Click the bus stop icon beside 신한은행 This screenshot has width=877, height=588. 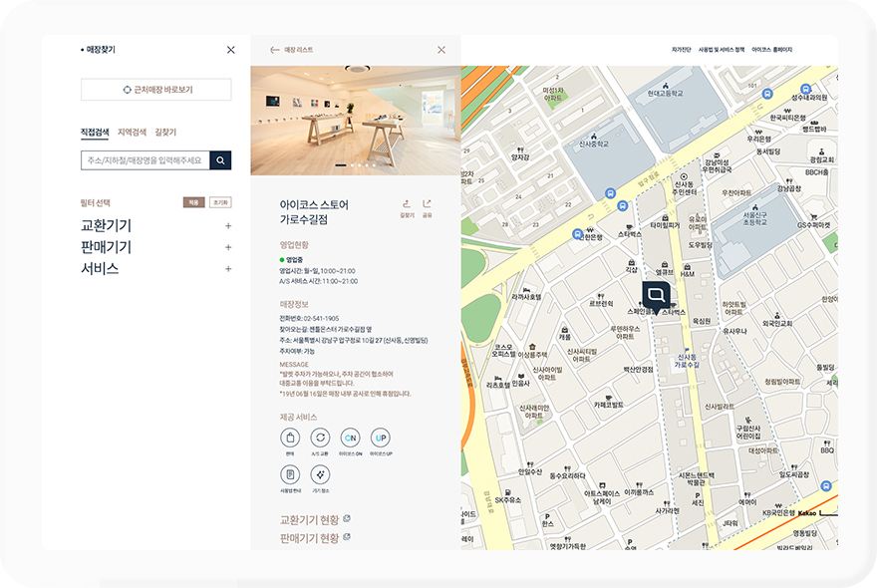(578, 233)
